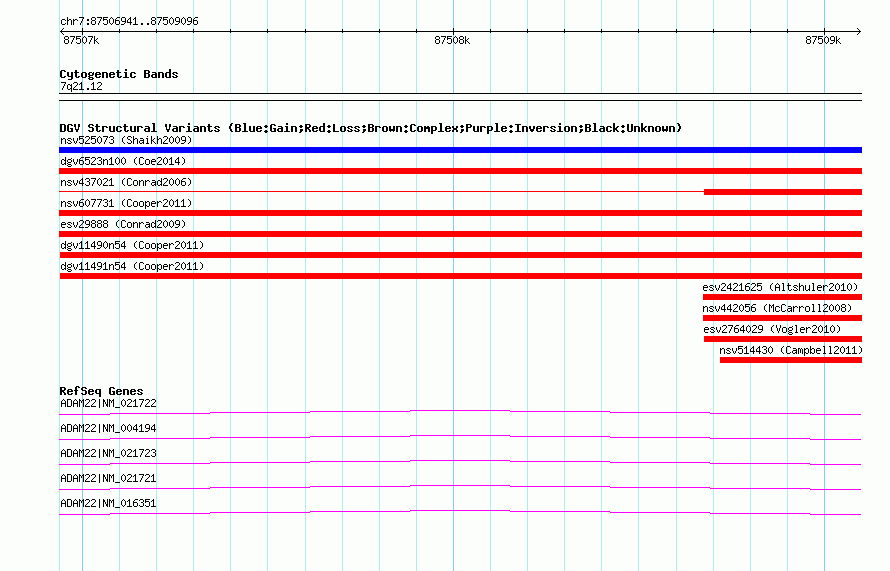The image size is (890, 571).
Task: Click the red dgv11490n54 loss bar
Action: pyautogui.click(x=460, y=255)
